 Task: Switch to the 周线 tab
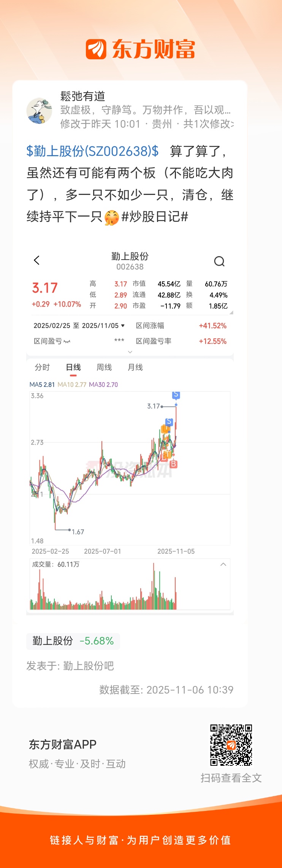[x=104, y=367]
